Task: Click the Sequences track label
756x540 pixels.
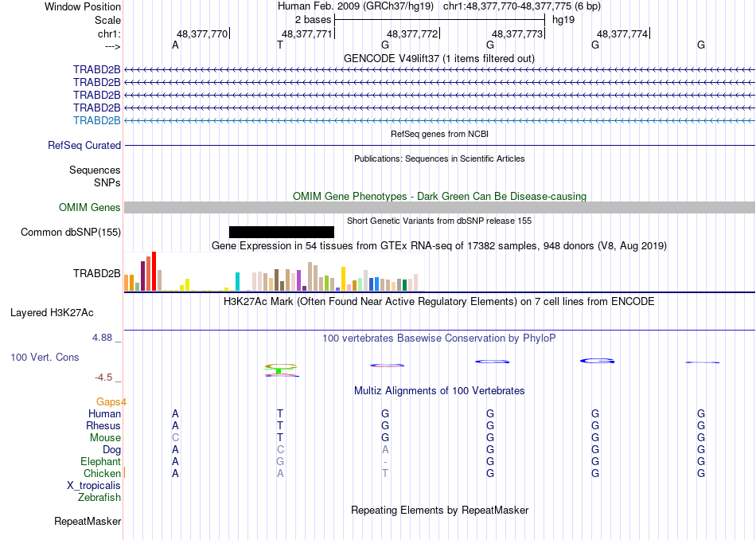Action: point(95,170)
